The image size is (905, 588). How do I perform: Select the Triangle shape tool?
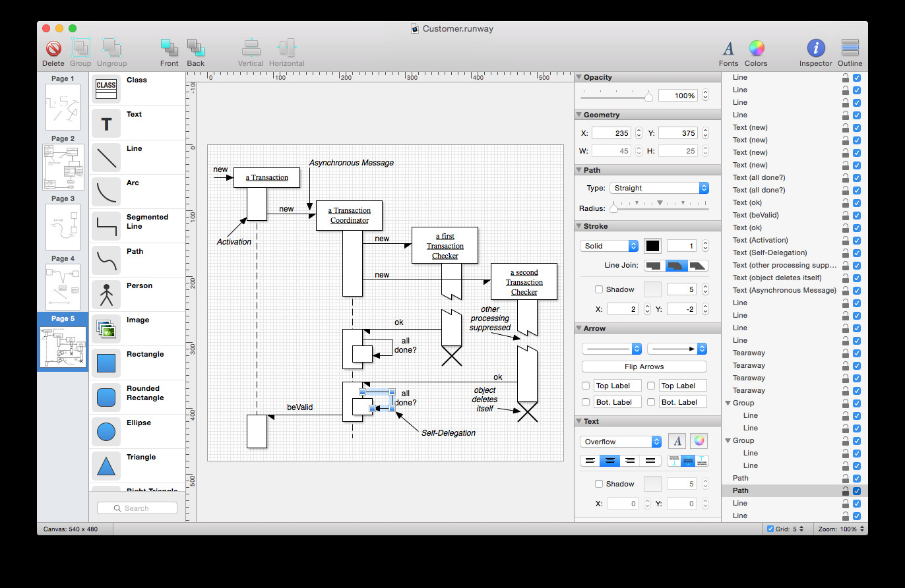pyautogui.click(x=106, y=465)
